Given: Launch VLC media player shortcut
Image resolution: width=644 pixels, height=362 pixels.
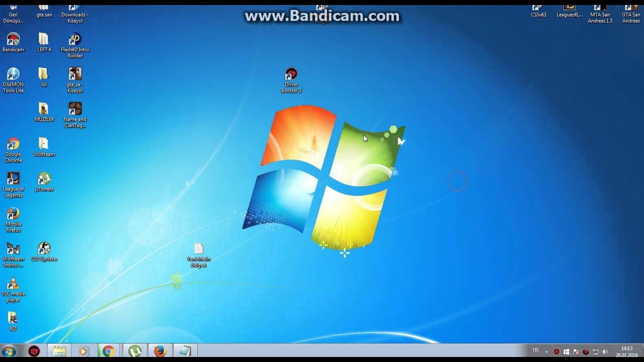Looking at the screenshot, I should (x=13, y=289).
